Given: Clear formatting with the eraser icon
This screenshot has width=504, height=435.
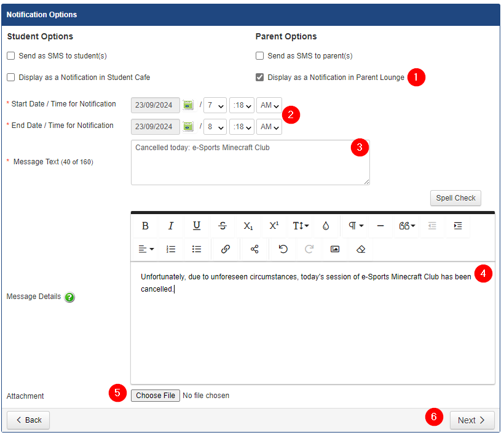Looking at the screenshot, I should tap(361, 249).
